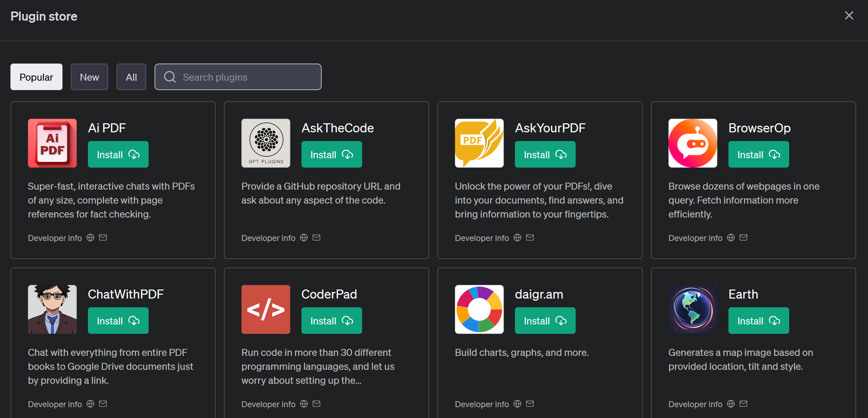The width and height of the screenshot is (868, 418).
Task: Click Developer info label under AskTheCode
Action: [268, 238]
